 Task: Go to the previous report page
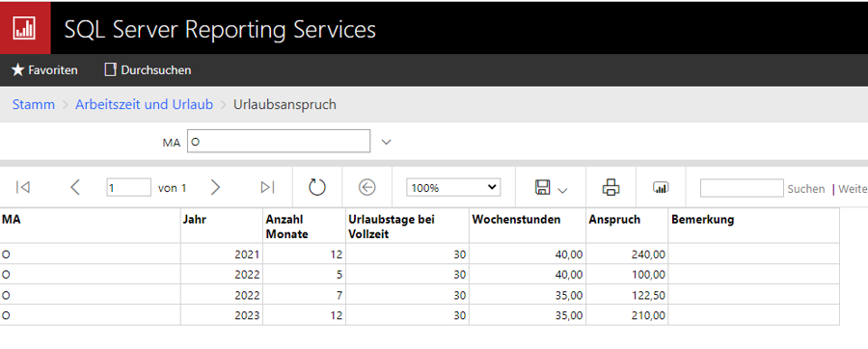(x=75, y=187)
